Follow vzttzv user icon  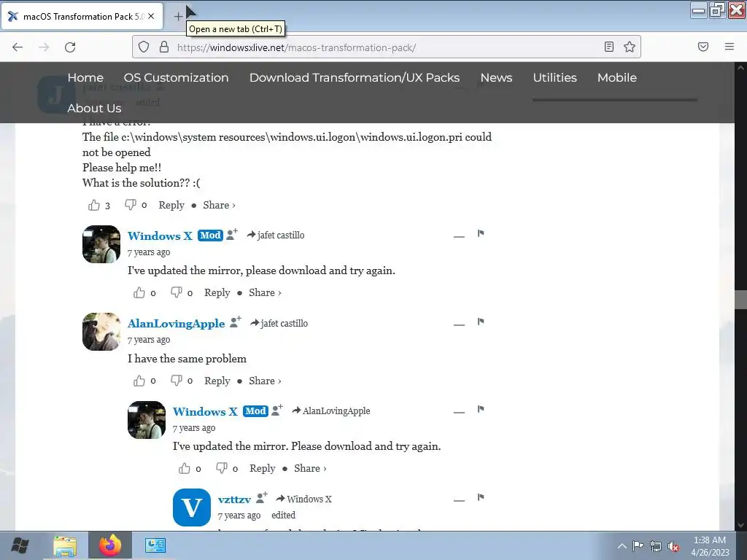[x=262, y=497]
